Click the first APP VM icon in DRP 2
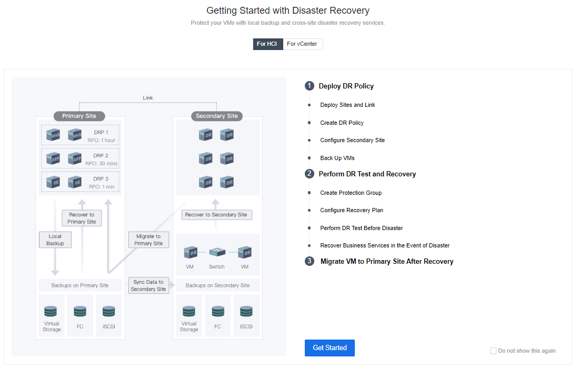 53,158
